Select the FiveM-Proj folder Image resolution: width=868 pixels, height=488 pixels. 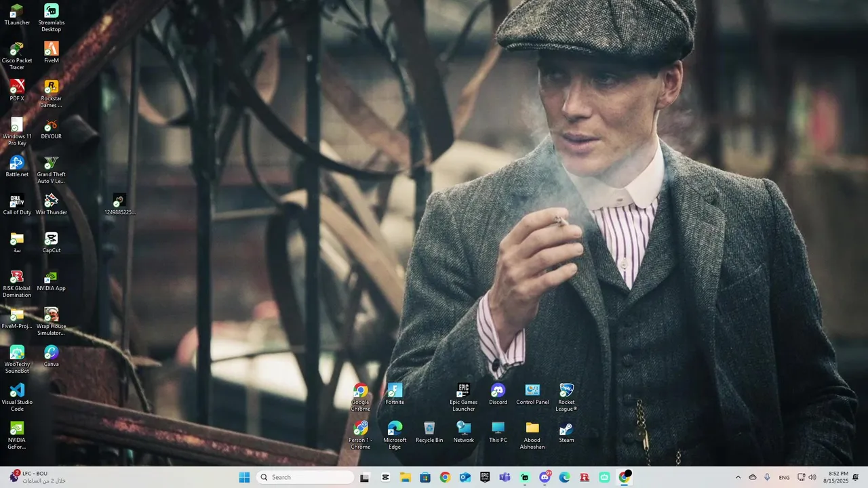pyautogui.click(x=17, y=319)
